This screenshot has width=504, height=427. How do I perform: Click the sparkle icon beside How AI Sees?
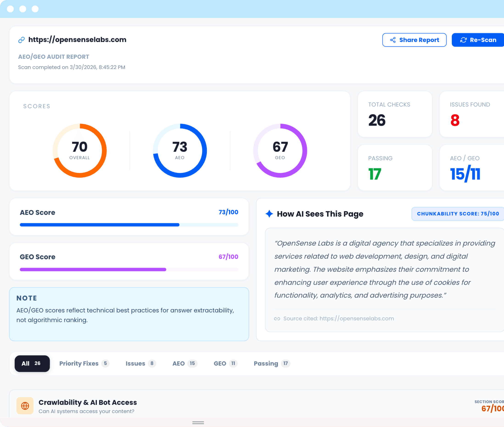[x=269, y=214]
